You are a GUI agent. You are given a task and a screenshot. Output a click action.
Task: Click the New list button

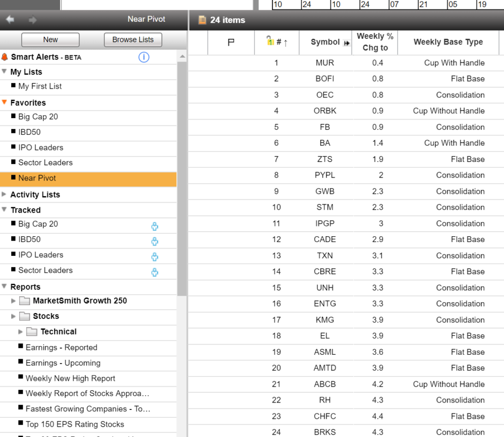pos(51,39)
